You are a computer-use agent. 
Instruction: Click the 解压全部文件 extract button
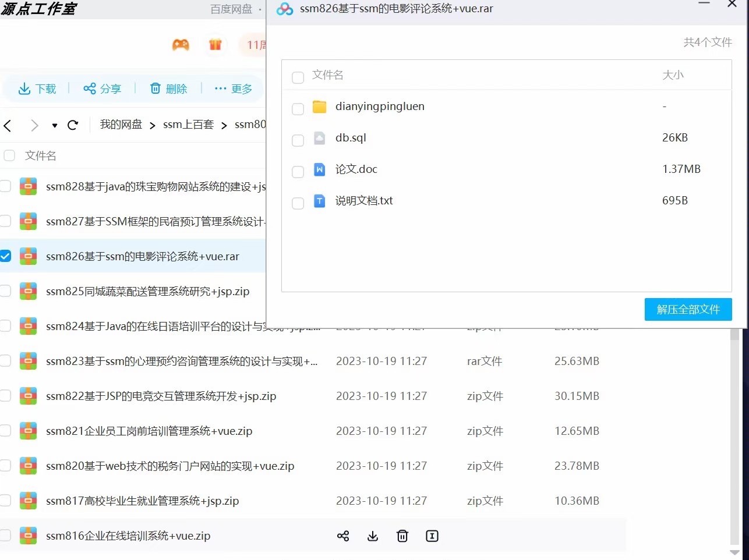click(x=688, y=310)
